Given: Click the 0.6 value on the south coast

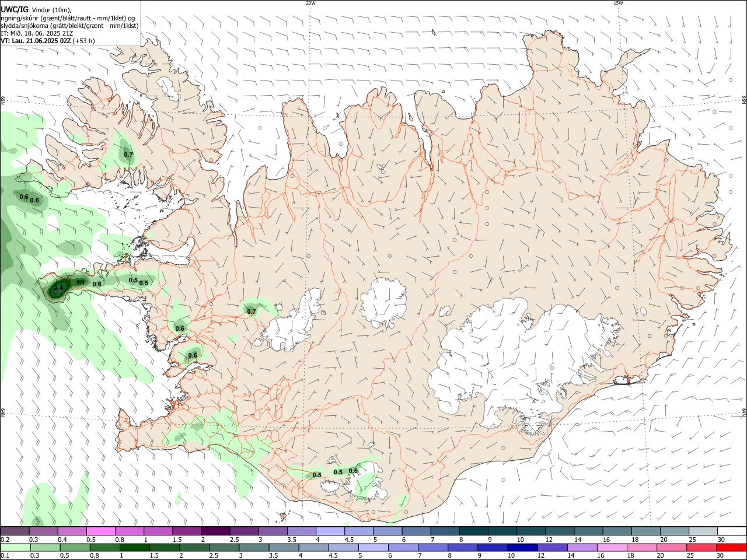Looking at the screenshot, I should [353, 471].
